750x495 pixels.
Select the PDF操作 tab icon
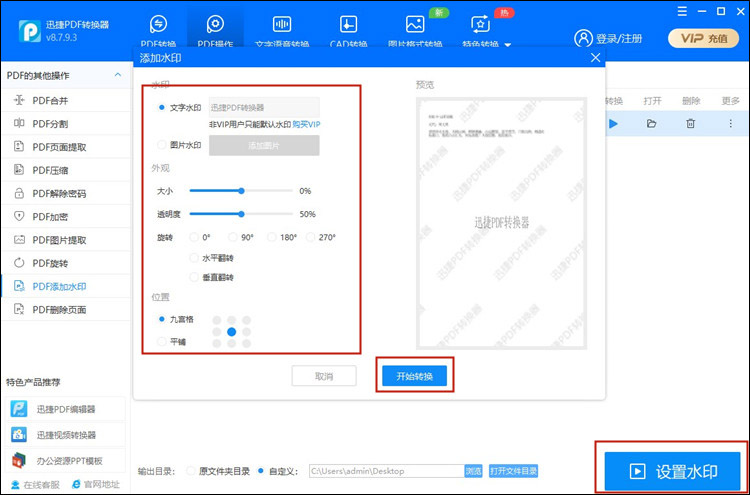215,24
